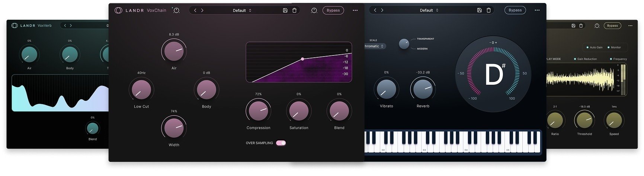The height and width of the screenshot is (176, 644).
Task: Save preset in the D# tuner window
Action: point(479,10)
